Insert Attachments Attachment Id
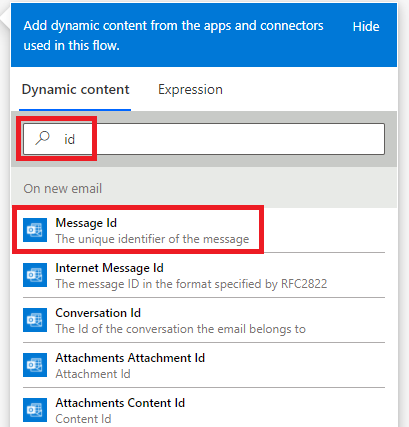 pyautogui.click(x=204, y=365)
